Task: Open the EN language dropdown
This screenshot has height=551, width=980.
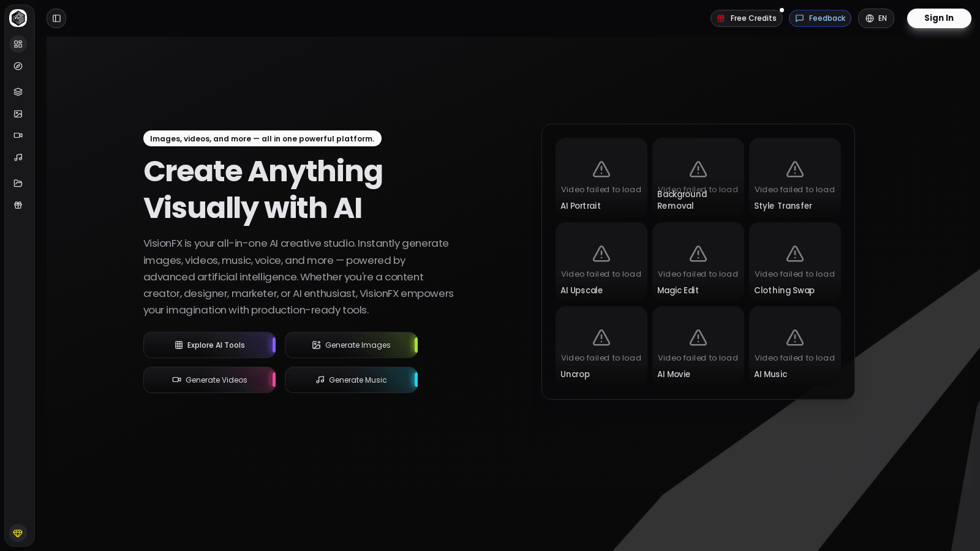Action: [876, 18]
